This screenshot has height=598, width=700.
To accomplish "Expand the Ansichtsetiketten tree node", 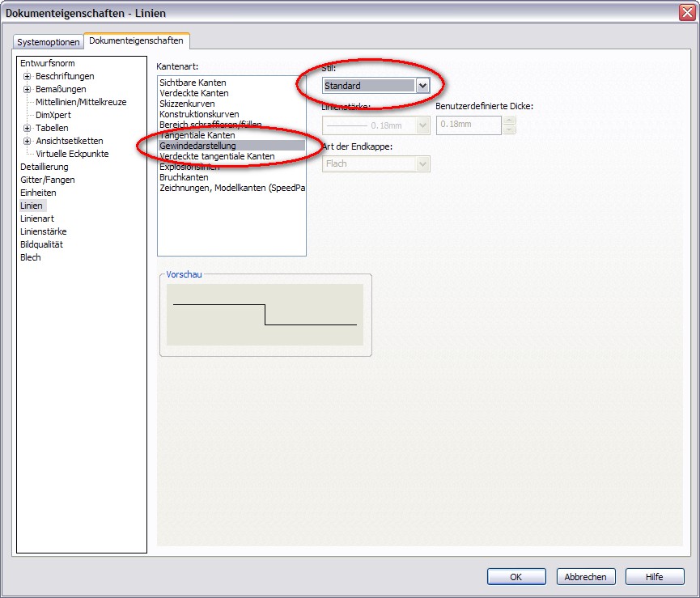I will pos(28,141).
